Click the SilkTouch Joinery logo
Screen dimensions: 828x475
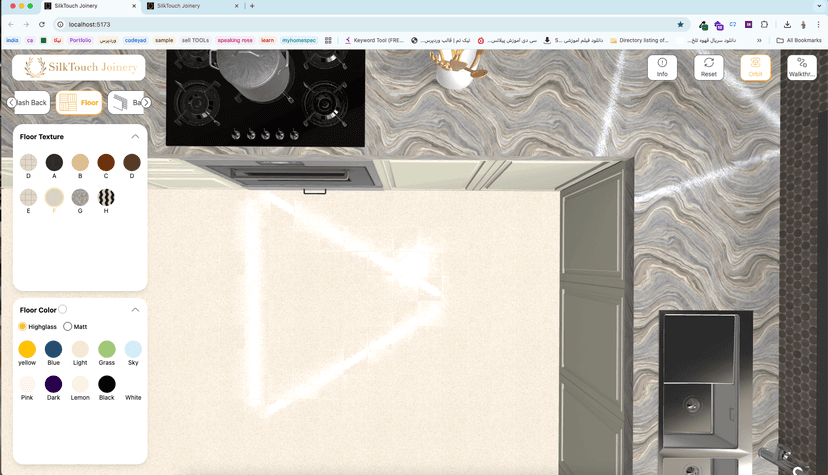click(78, 68)
